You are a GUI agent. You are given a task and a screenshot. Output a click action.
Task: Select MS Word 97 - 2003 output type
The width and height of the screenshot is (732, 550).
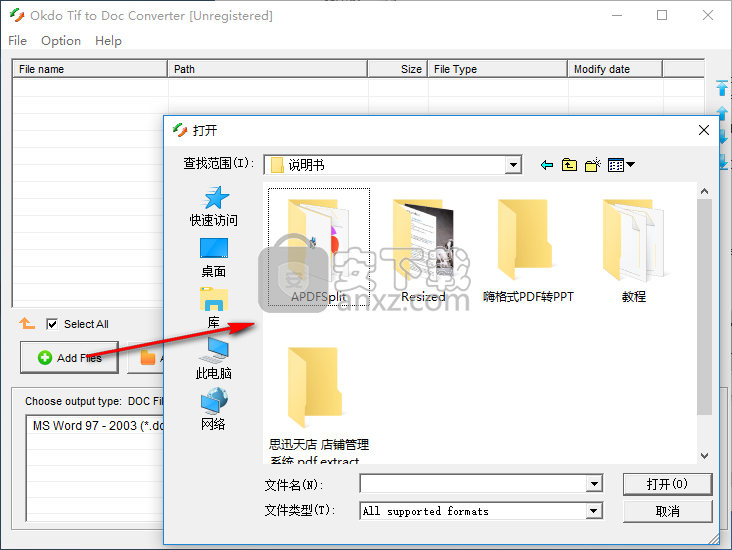tap(95, 426)
